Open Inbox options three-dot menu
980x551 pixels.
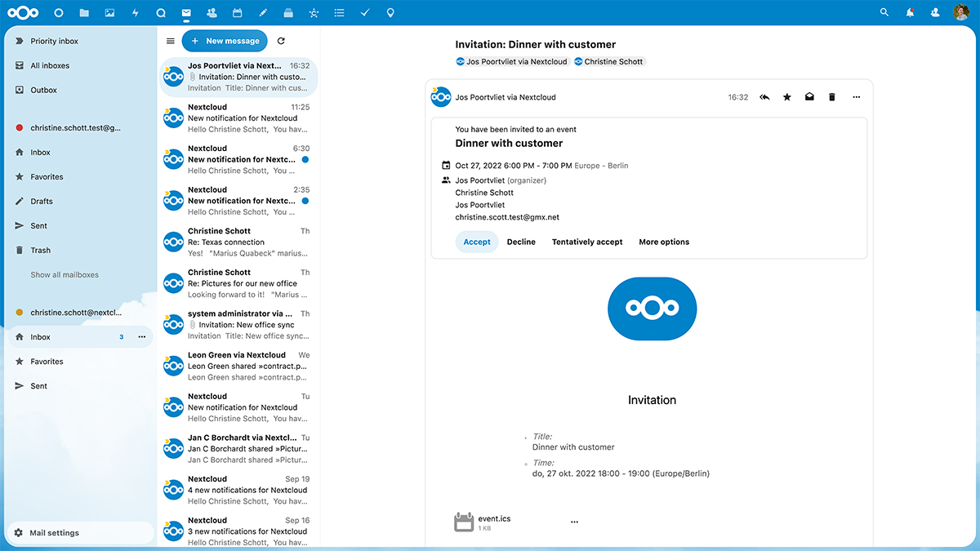click(x=142, y=337)
